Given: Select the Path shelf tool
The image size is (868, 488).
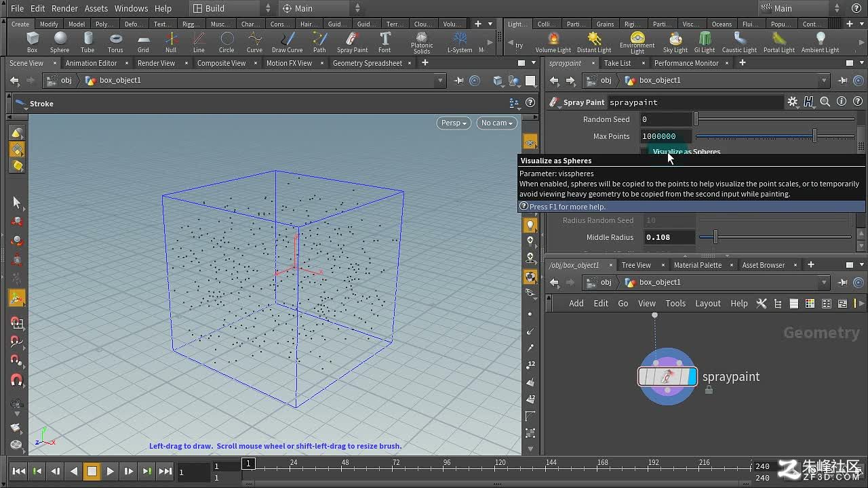Looking at the screenshot, I should coord(319,42).
